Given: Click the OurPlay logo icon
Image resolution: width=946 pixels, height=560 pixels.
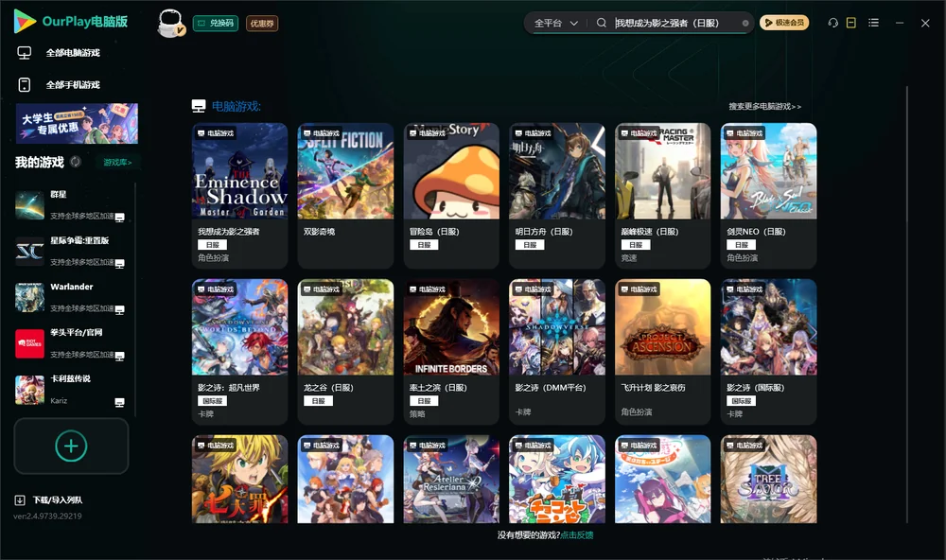Looking at the screenshot, I should coord(25,21).
